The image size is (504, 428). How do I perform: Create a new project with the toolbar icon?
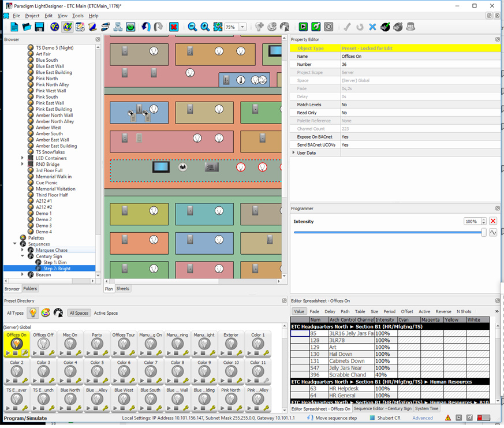(14, 27)
